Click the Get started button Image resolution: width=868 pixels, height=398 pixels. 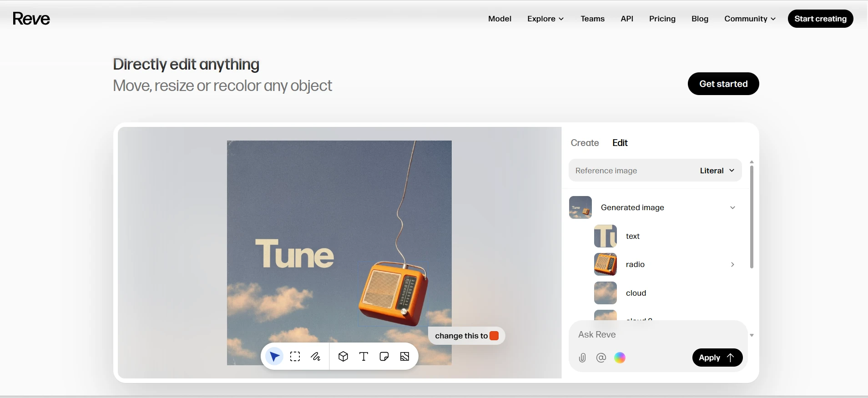(x=723, y=84)
